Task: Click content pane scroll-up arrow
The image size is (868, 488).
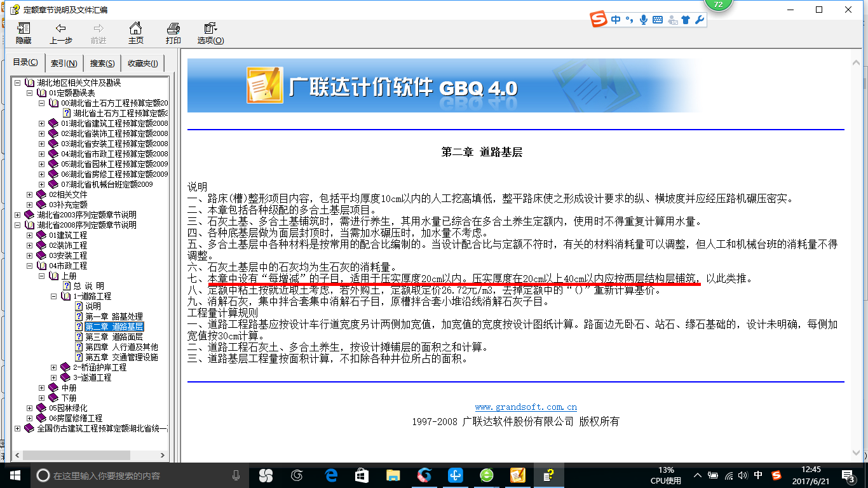Action: tap(857, 63)
